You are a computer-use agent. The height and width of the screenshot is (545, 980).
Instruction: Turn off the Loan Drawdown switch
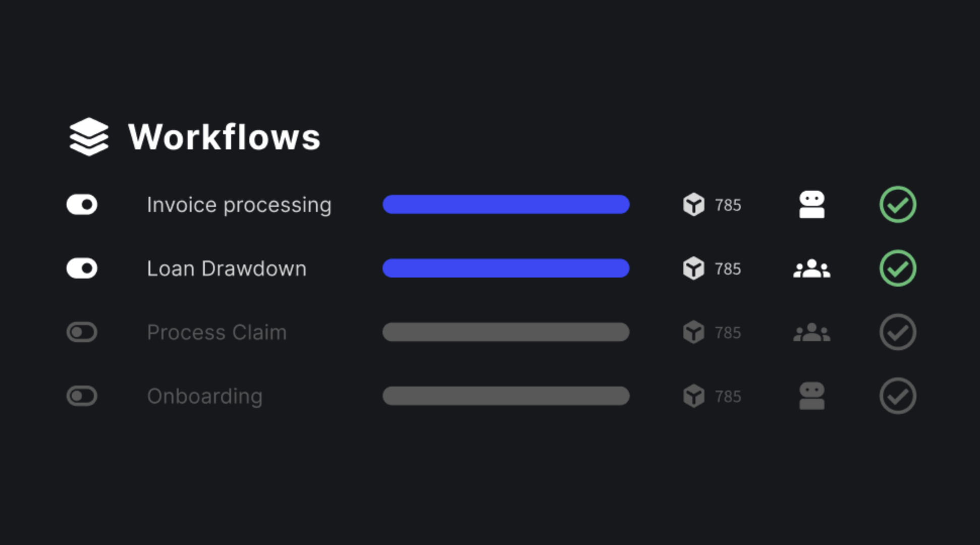tap(82, 268)
